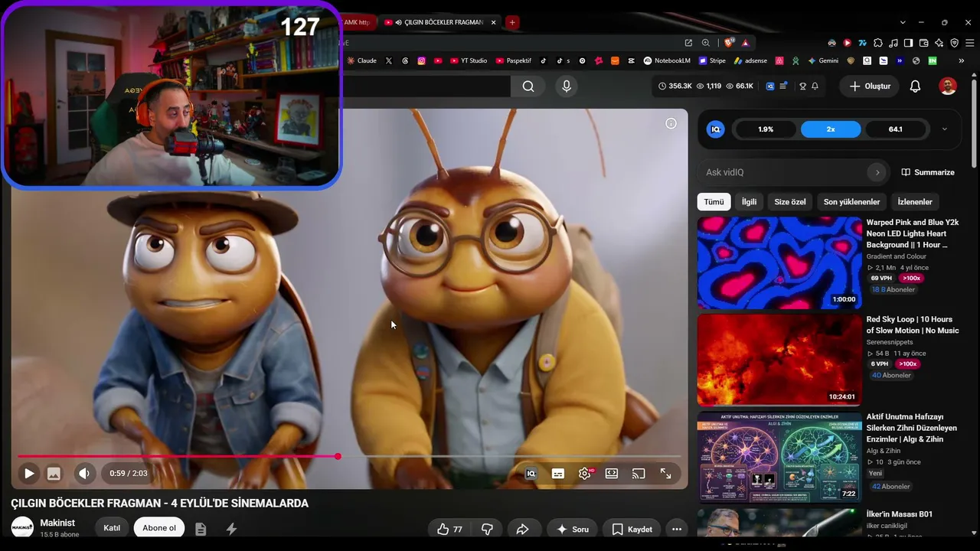Click the vidIQ icon in the player controls
980x551 pixels.
[x=531, y=474]
